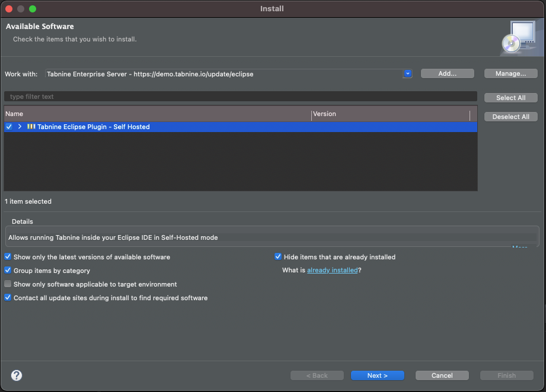Uncheck the Tabnine Eclipse Plugin checkbox
Screen dimensions: 546x392
pyautogui.click(x=9, y=127)
